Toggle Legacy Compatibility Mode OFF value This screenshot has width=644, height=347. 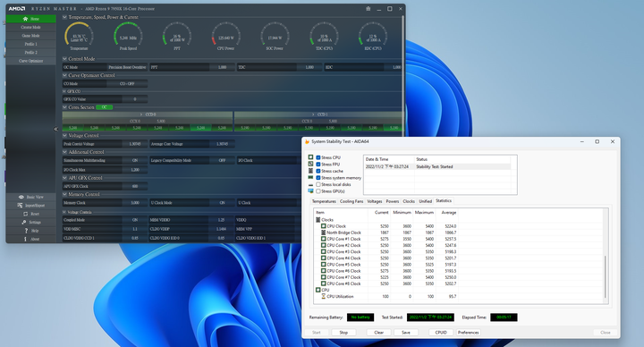point(222,161)
